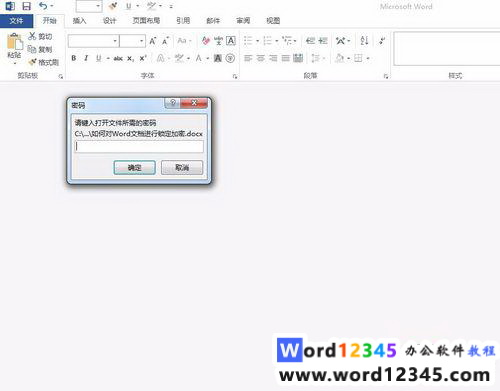Click the 剪切 cut scissors button
500x391 pixels.
40,36
